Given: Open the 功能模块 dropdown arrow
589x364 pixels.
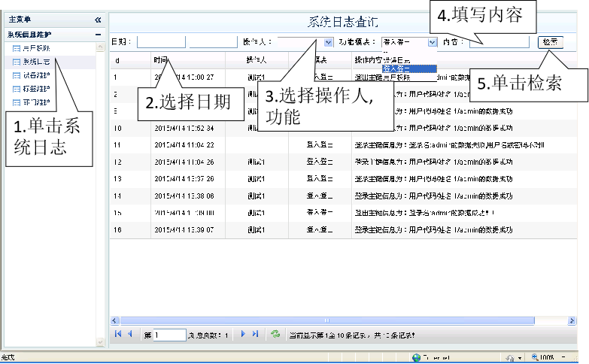Looking at the screenshot, I should (x=433, y=42).
